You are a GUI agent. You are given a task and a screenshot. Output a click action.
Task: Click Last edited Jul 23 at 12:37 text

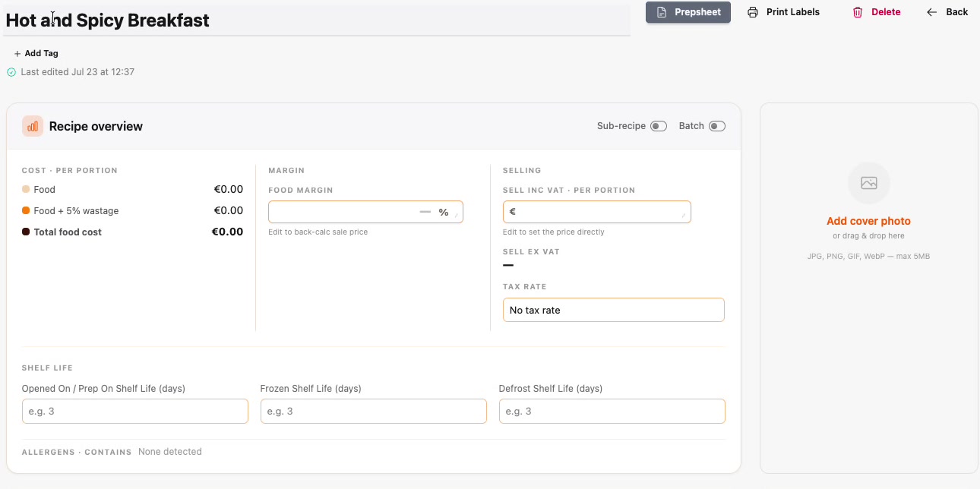[77, 72]
